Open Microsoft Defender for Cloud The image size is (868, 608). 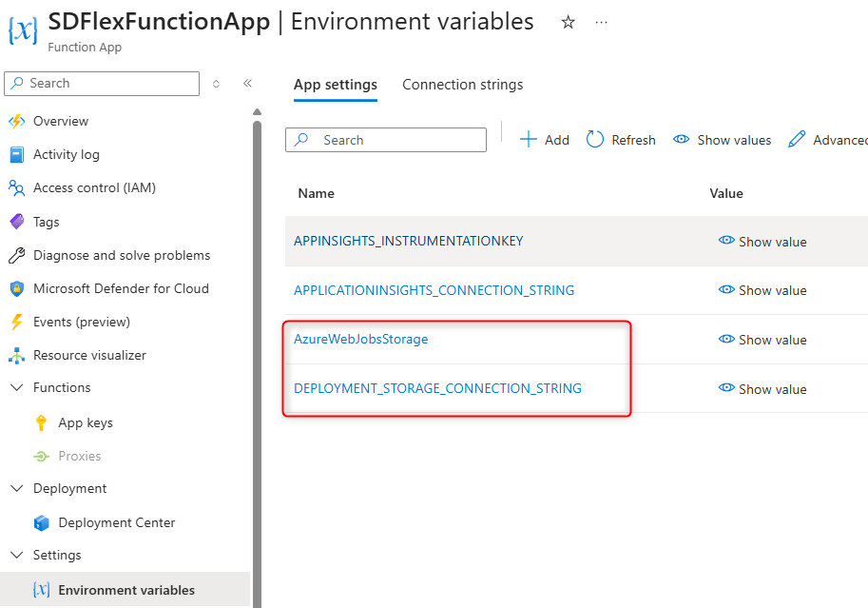pyautogui.click(x=120, y=288)
